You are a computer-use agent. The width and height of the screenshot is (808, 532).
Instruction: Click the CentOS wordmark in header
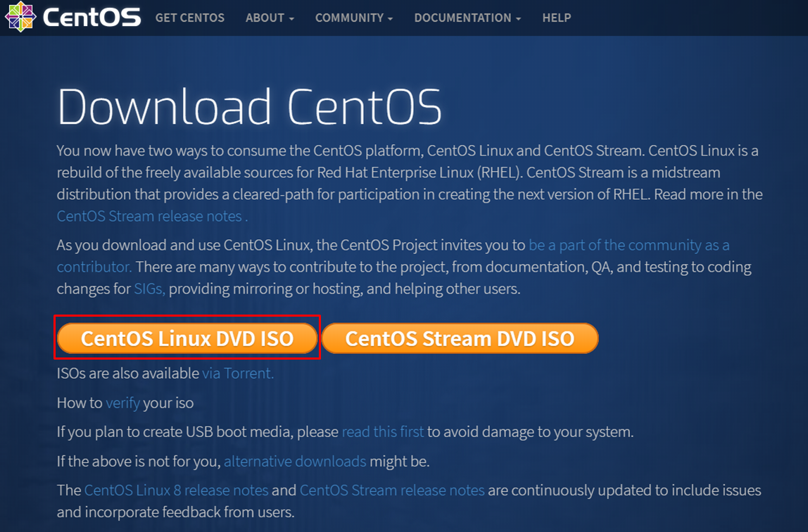[x=91, y=18]
